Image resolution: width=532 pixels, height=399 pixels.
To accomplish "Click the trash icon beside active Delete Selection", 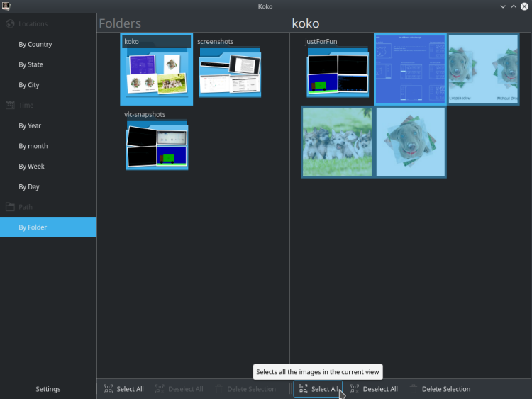I will [414, 389].
